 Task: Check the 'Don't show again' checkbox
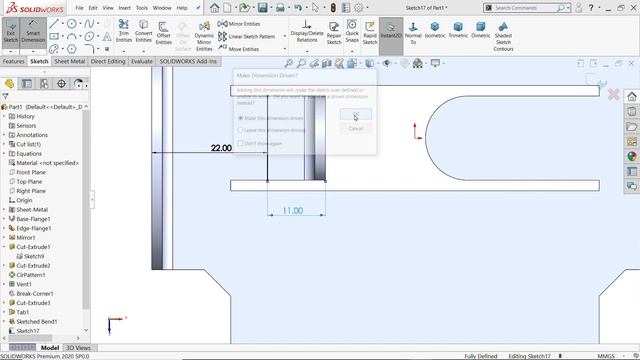click(x=240, y=143)
